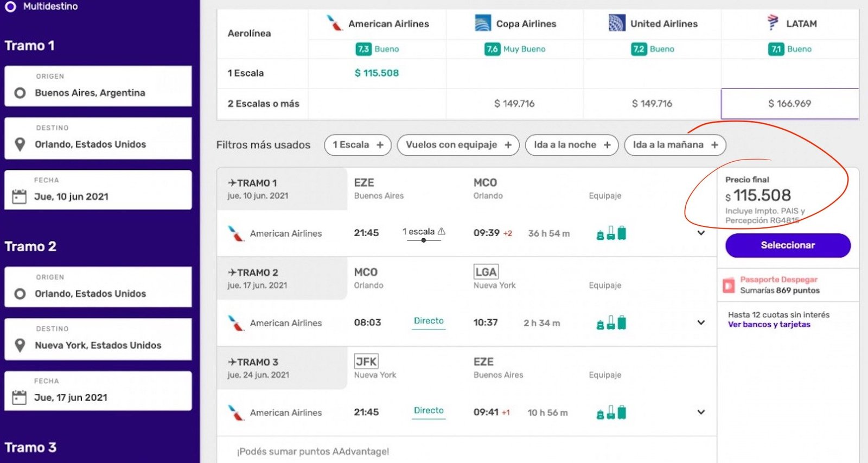Expand Tramo 2 flight details chevron
The image size is (868, 463).
coord(701,322)
